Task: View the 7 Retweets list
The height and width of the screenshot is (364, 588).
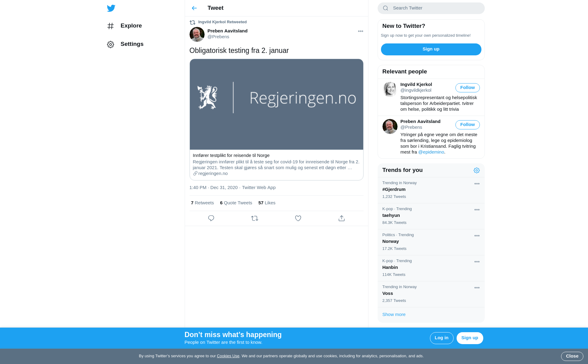Action: (x=202, y=203)
